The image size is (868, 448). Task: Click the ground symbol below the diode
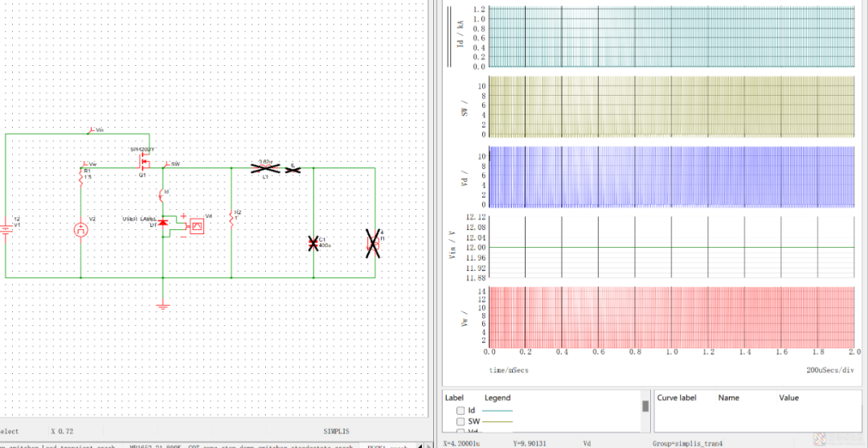pos(162,305)
